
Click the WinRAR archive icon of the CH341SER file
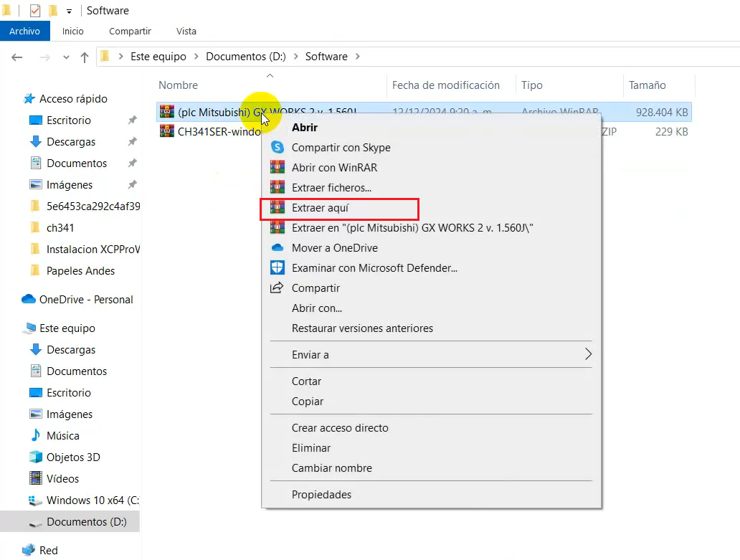(166, 130)
